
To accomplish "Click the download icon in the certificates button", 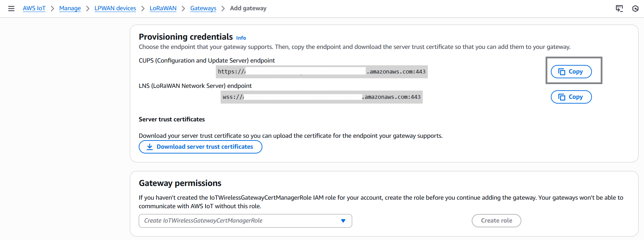I will tap(149, 147).
